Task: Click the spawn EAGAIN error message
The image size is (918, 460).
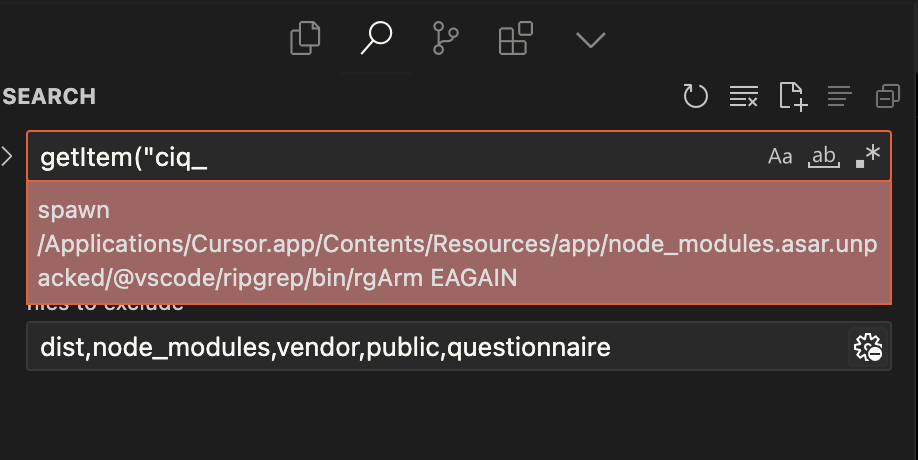Action: point(459,243)
